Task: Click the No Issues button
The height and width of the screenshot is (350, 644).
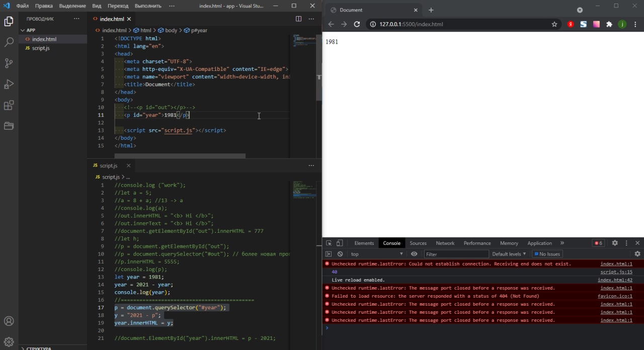Action: tap(548, 254)
